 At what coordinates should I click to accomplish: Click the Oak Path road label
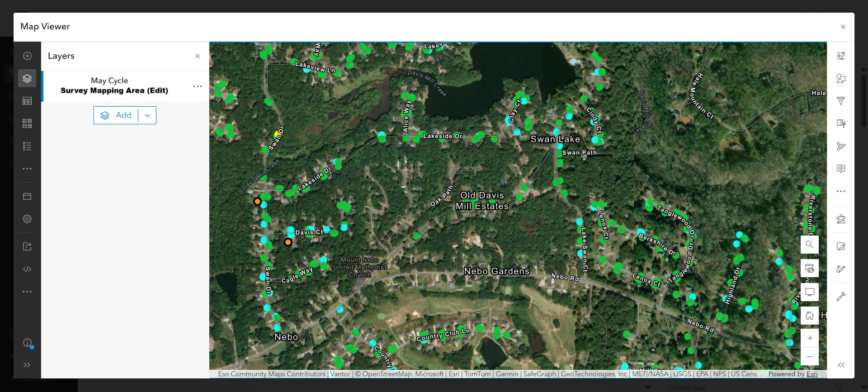pyautogui.click(x=441, y=196)
